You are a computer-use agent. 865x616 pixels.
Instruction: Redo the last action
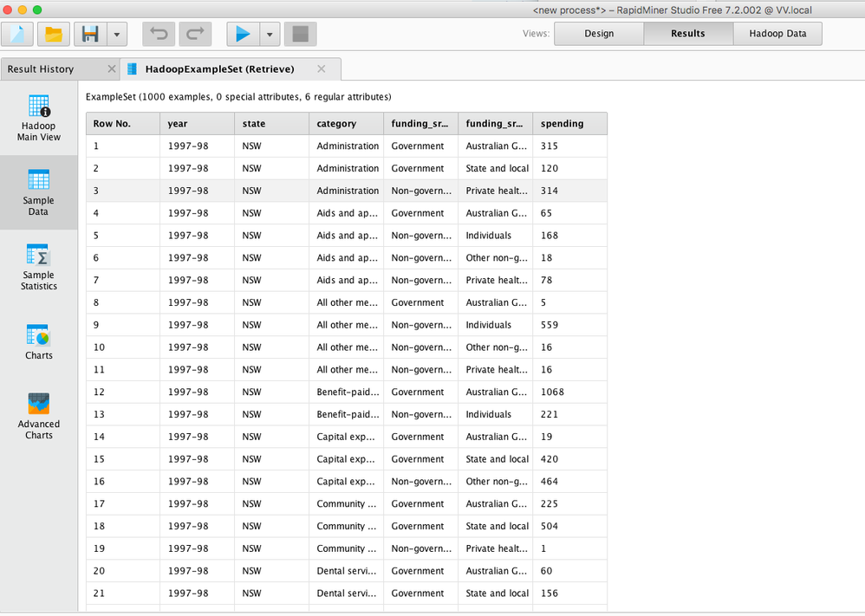pos(195,34)
